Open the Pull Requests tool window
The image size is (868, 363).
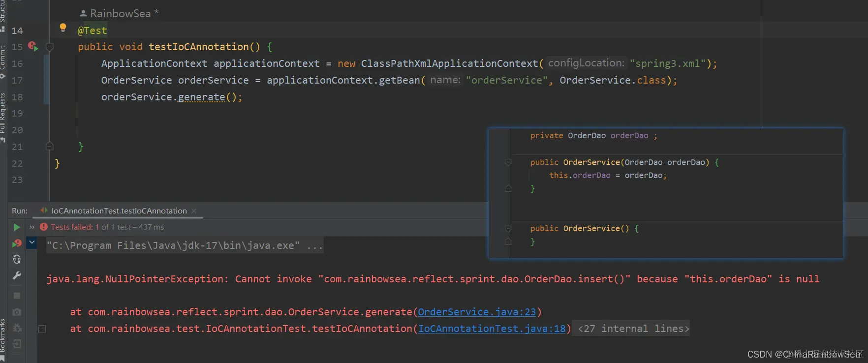coord(3,117)
